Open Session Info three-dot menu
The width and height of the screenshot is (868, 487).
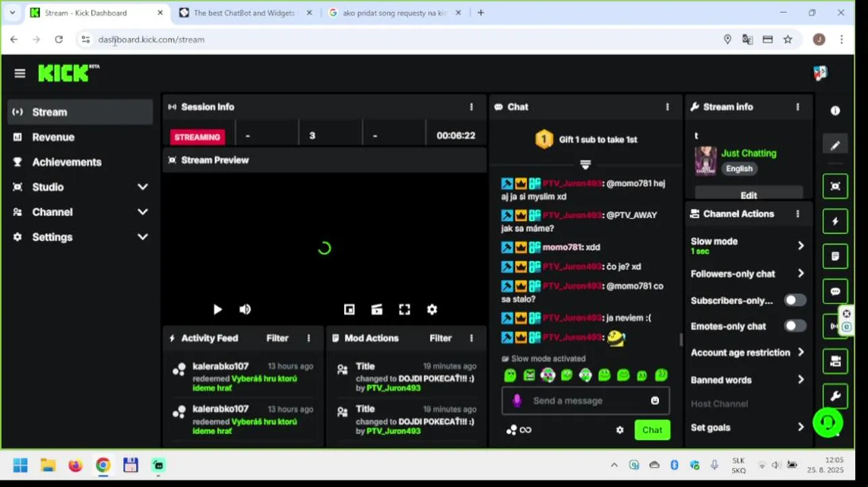(471, 107)
